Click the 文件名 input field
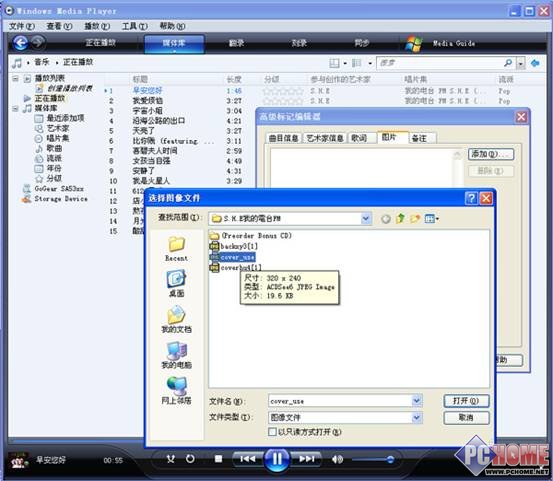The image size is (553, 481). pyautogui.click(x=340, y=401)
